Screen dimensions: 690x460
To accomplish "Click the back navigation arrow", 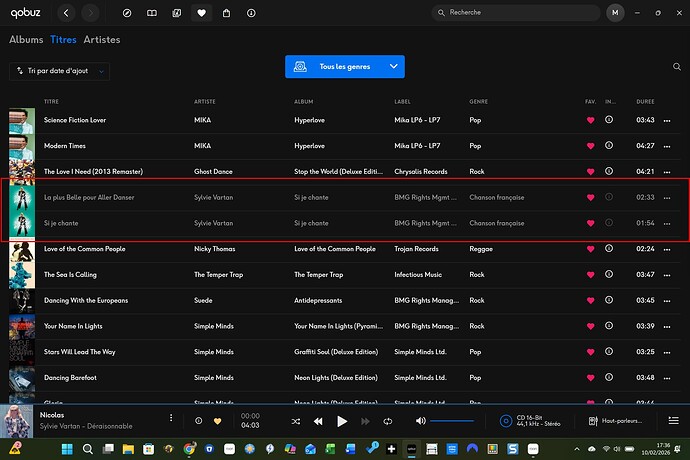I will pyautogui.click(x=66, y=13).
